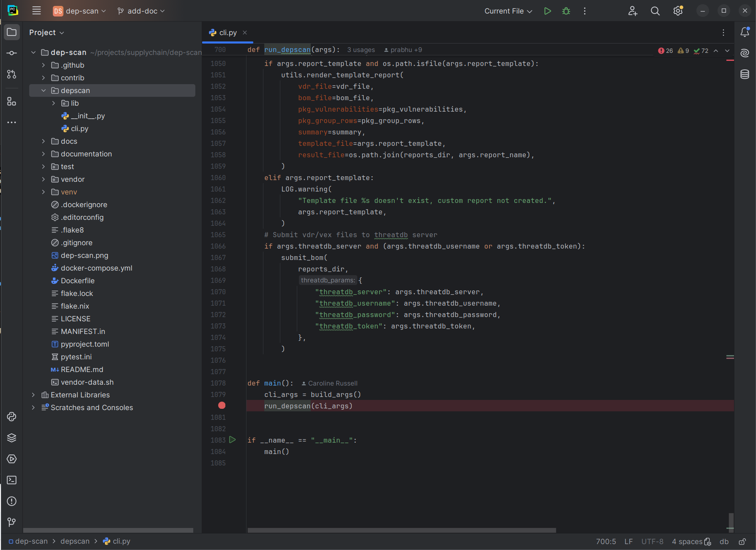Open Code With Me user icon
This screenshot has width=756, height=550.
633,11
